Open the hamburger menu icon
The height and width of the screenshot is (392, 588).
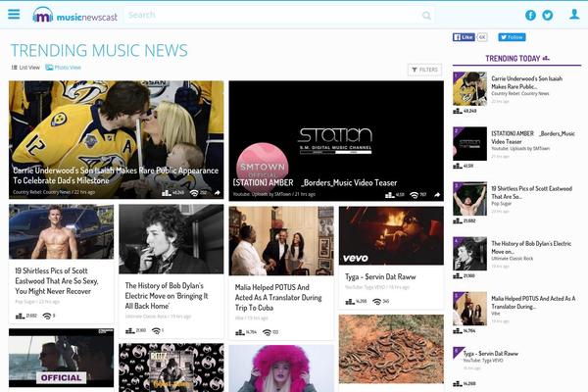14,15
